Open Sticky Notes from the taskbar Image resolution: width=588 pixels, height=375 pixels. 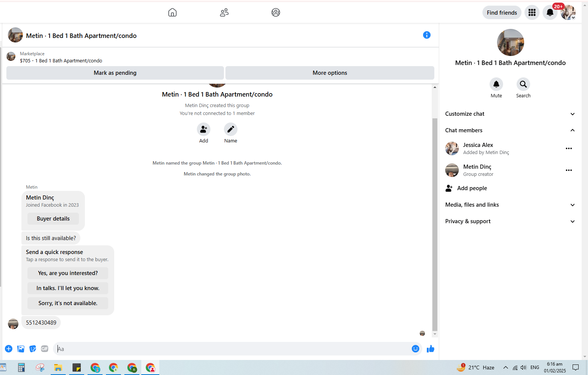click(77, 367)
